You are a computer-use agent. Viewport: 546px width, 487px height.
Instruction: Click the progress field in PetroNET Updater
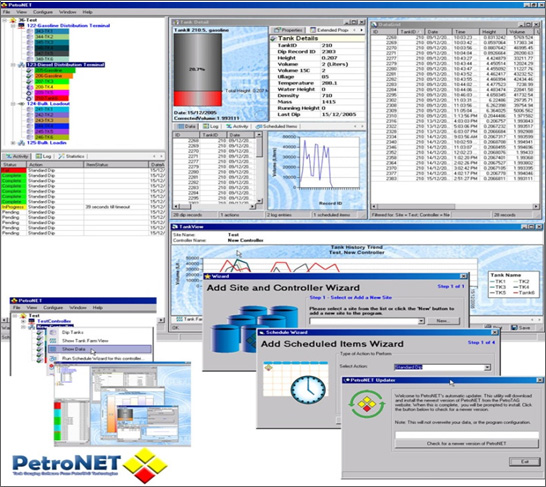(x=467, y=435)
